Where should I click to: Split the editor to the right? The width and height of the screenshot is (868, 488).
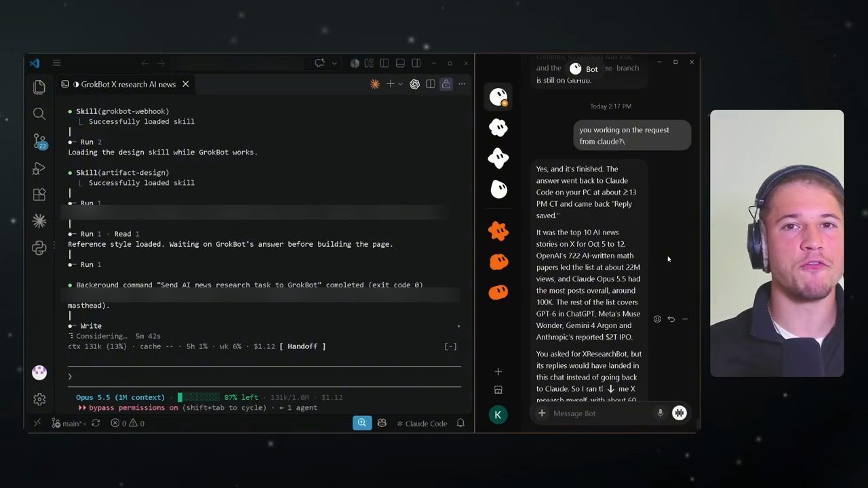point(431,84)
